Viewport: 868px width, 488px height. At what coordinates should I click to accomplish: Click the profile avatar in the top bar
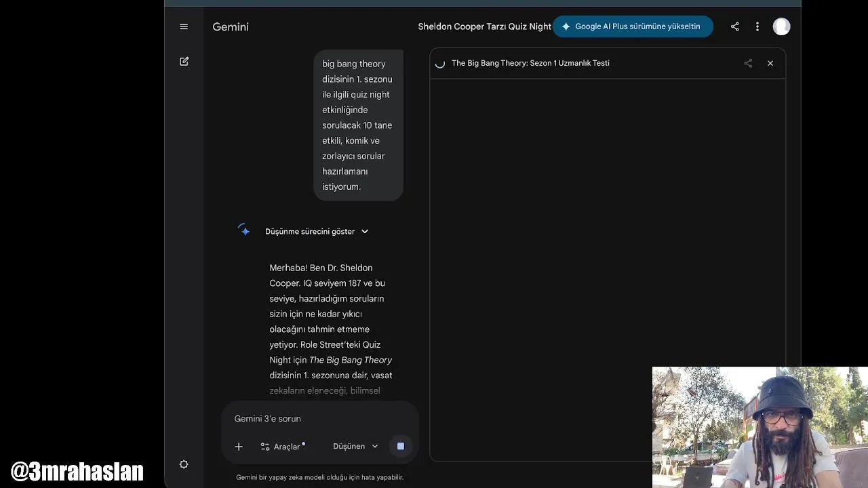[781, 26]
